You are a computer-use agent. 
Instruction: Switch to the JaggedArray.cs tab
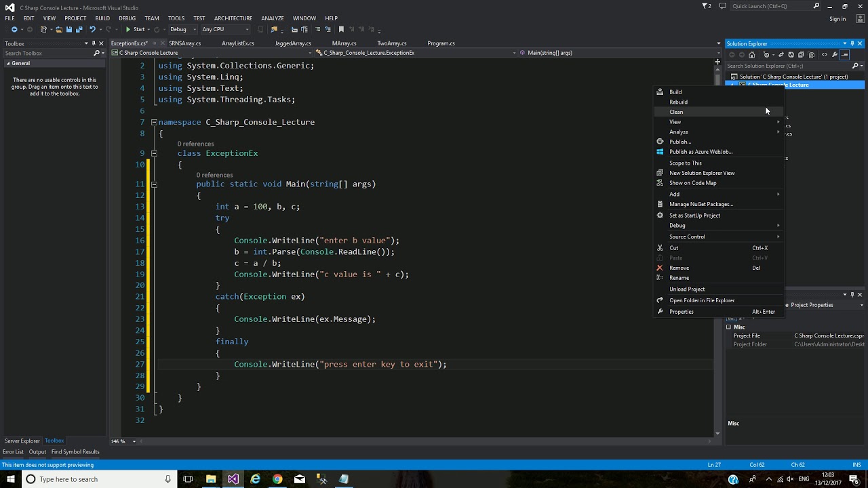293,43
